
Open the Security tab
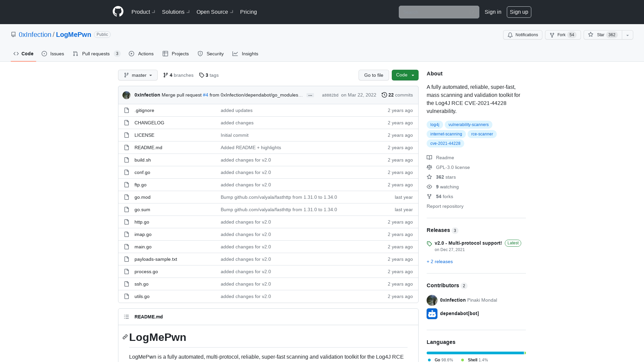211,54
